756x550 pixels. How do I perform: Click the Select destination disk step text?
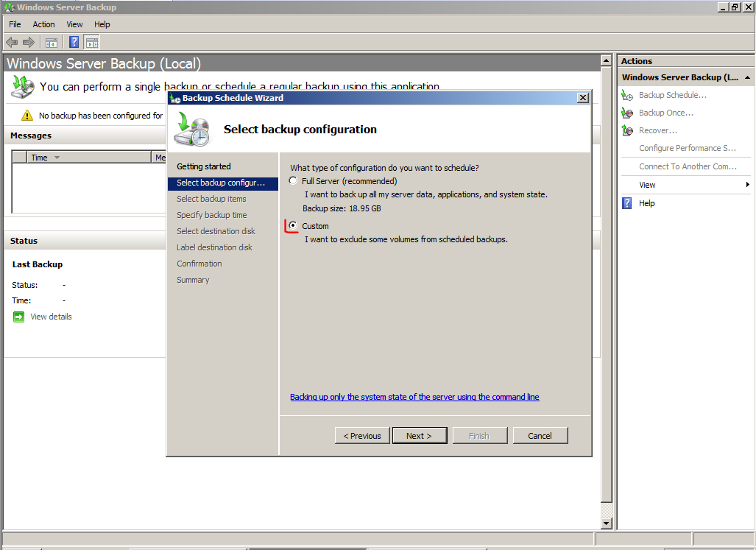click(x=216, y=231)
